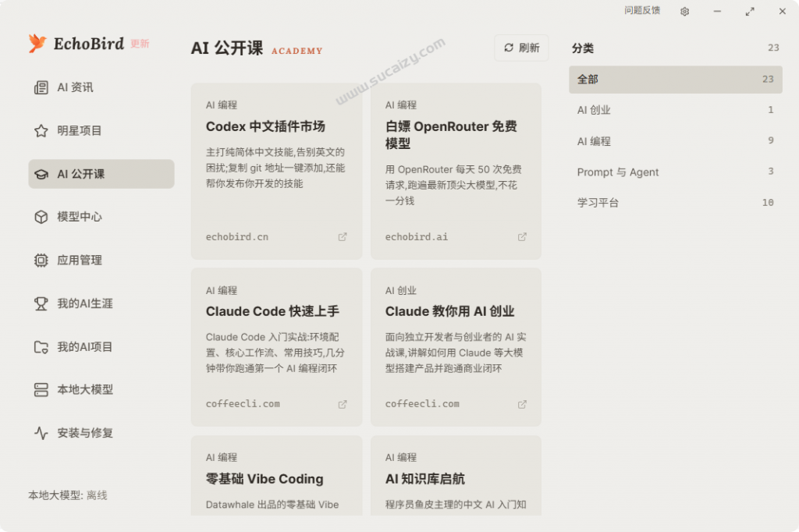
Task: Open Claude 教你用 AI 创业 course title
Action: click(450, 311)
